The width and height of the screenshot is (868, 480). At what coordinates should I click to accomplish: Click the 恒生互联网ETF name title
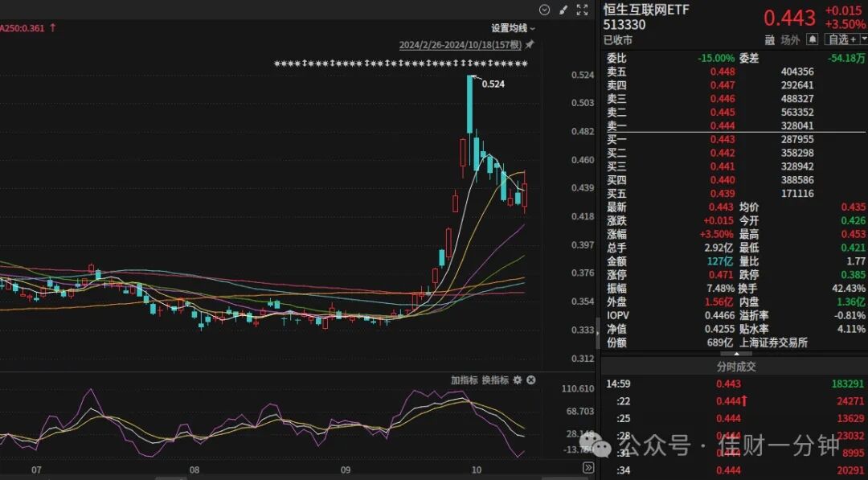click(x=646, y=10)
